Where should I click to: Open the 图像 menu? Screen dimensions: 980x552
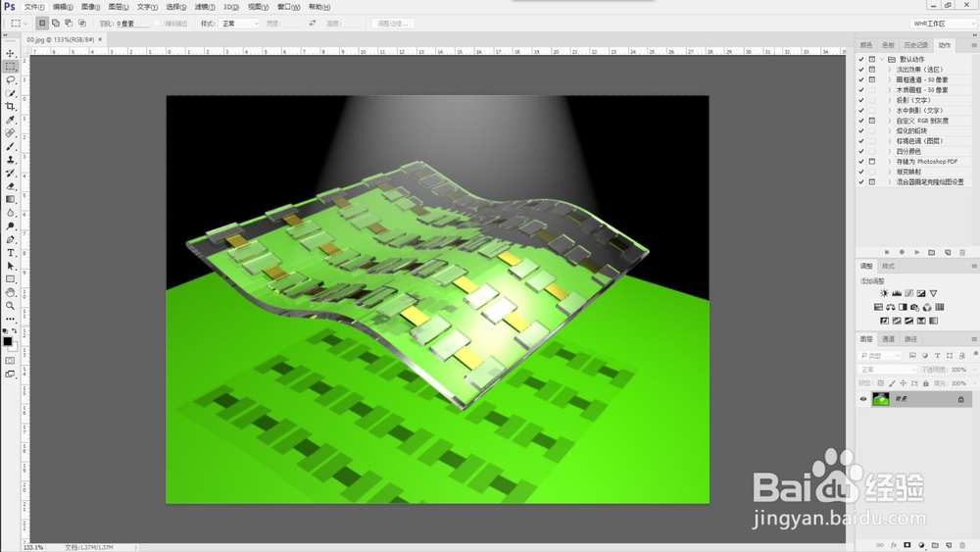pos(90,7)
